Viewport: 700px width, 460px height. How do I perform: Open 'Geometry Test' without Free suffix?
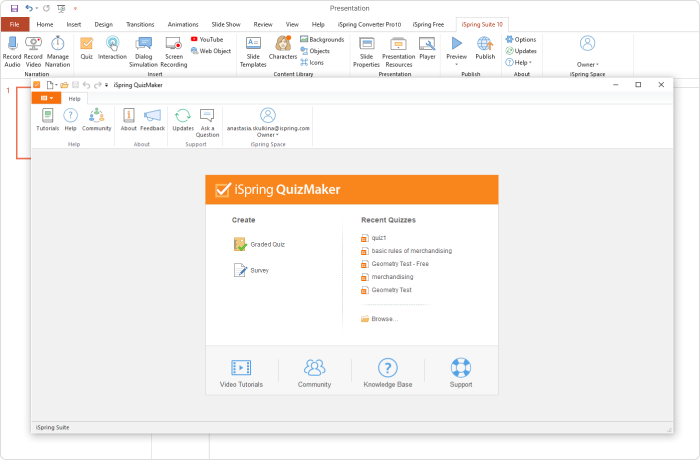(386, 289)
